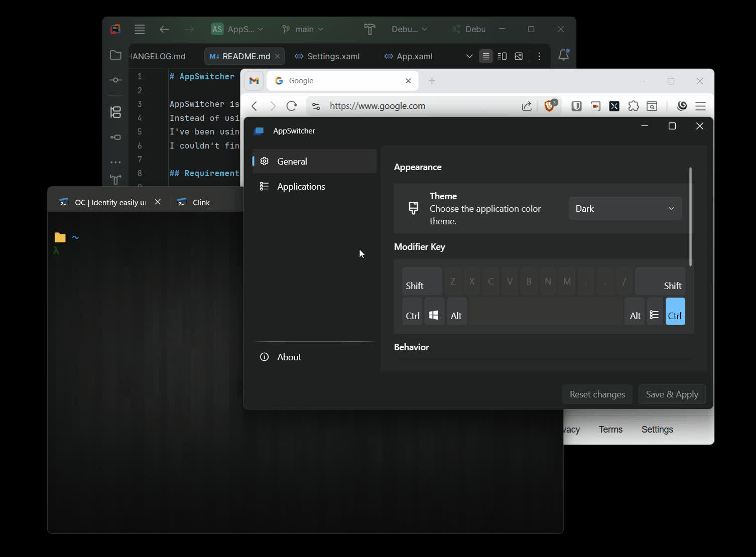The height and width of the screenshot is (557, 756).
Task: Open the notifications bell in Rider
Action: point(563,56)
